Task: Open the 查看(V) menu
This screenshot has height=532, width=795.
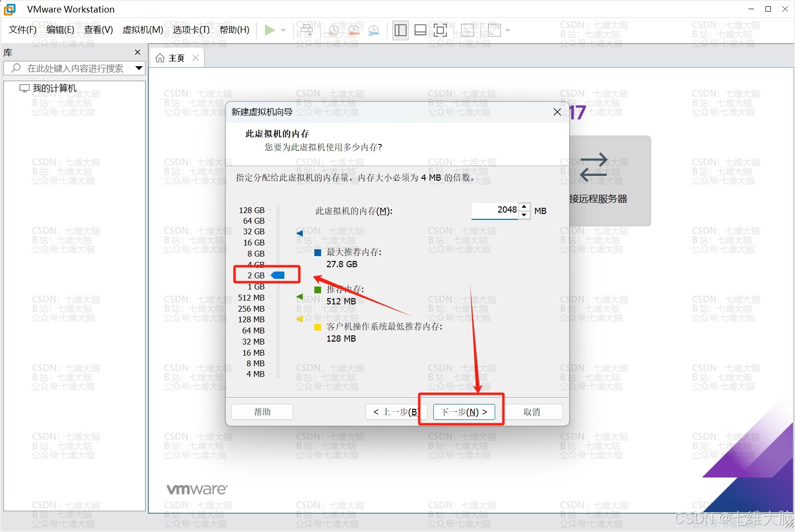Action: (x=99, y=30)
